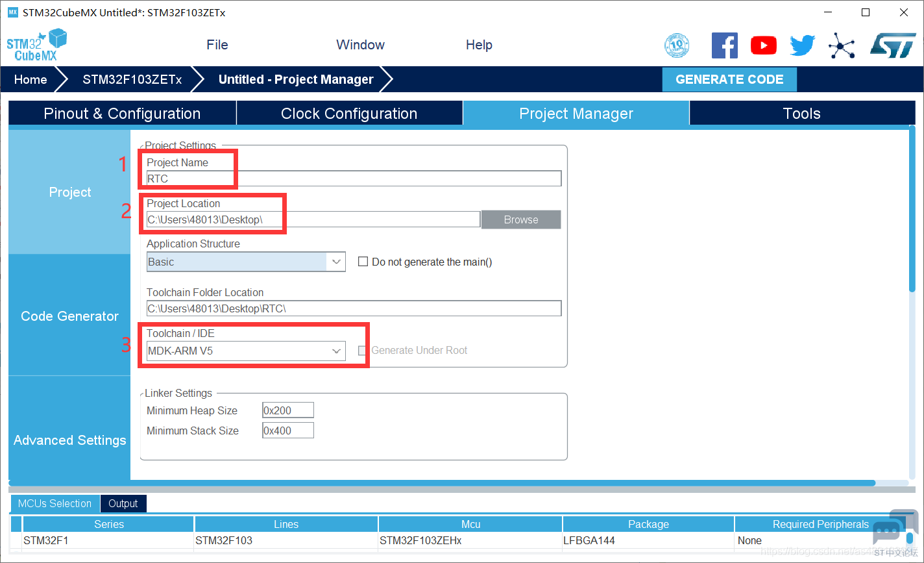Open the Window menu
Viewport: 924px width, 563px height.
360,45
